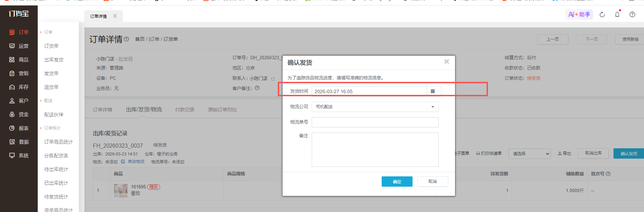Click the 取消 button in the dialog
Screen dimensions: 644x212
(433, 182)
